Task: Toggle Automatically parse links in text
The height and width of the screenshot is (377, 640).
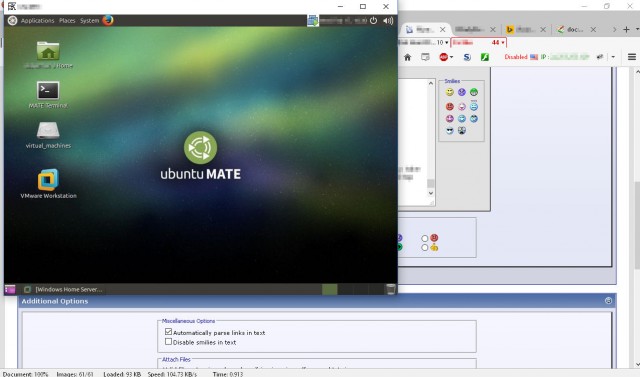Action: [168, 332]
